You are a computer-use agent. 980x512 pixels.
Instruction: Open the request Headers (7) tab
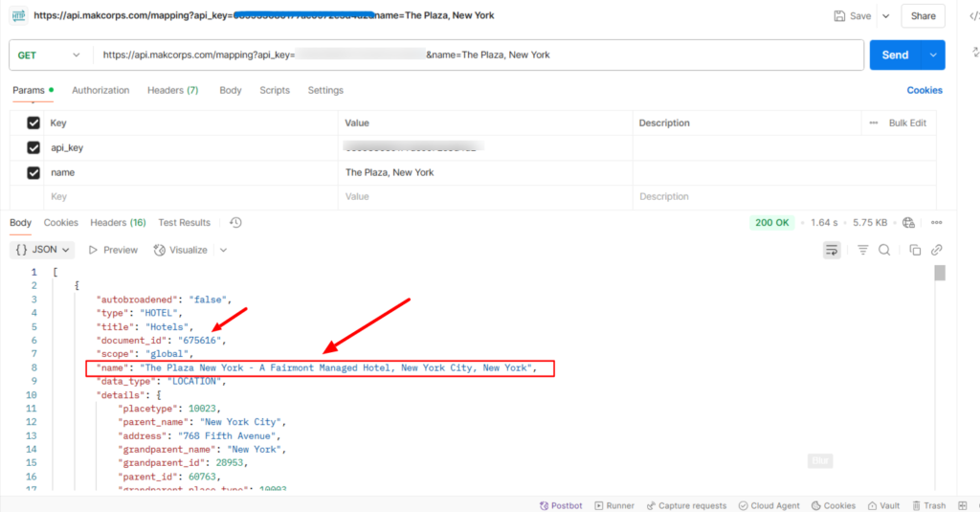[x=172, y=90]
